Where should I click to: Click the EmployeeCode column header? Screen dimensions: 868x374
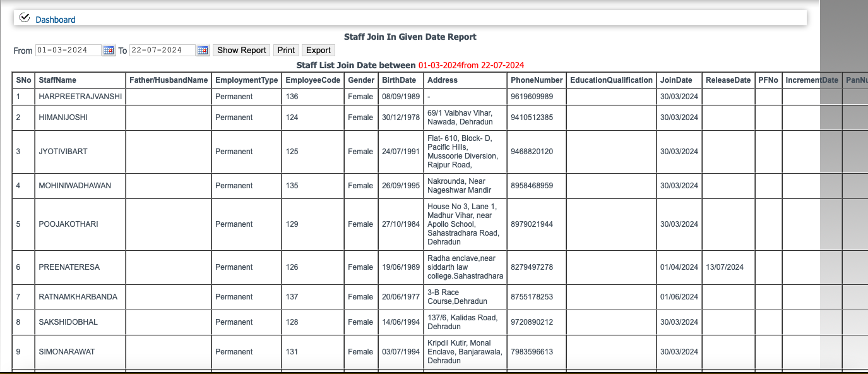[x=312, y=80]
